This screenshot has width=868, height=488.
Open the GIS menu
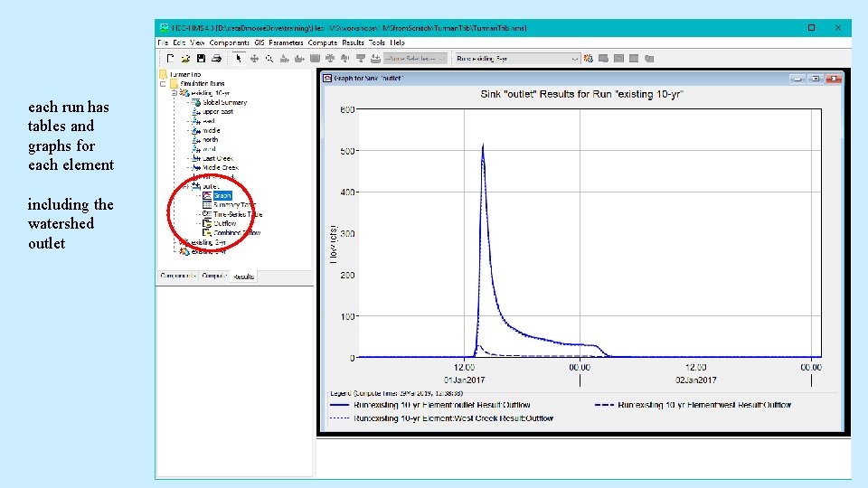[259, 42]
